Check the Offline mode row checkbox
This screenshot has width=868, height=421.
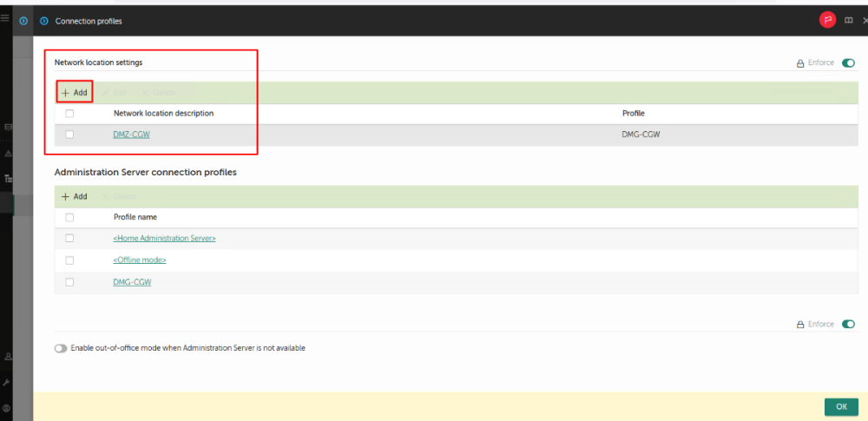[69, 260]
